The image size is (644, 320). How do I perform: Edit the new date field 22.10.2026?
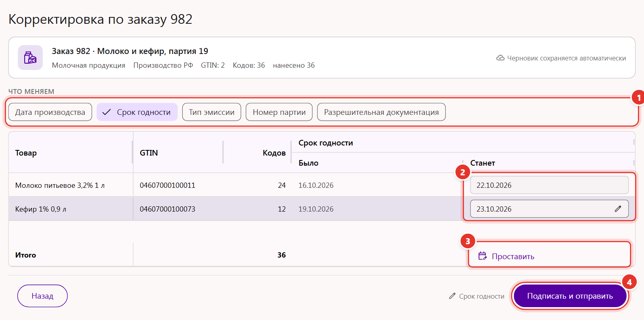click(549, 185)
